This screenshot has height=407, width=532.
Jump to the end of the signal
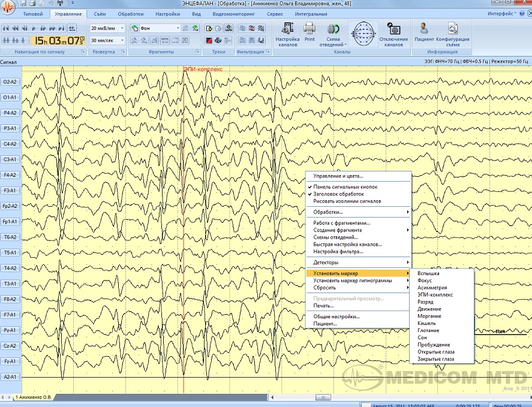tap(61, 28)
